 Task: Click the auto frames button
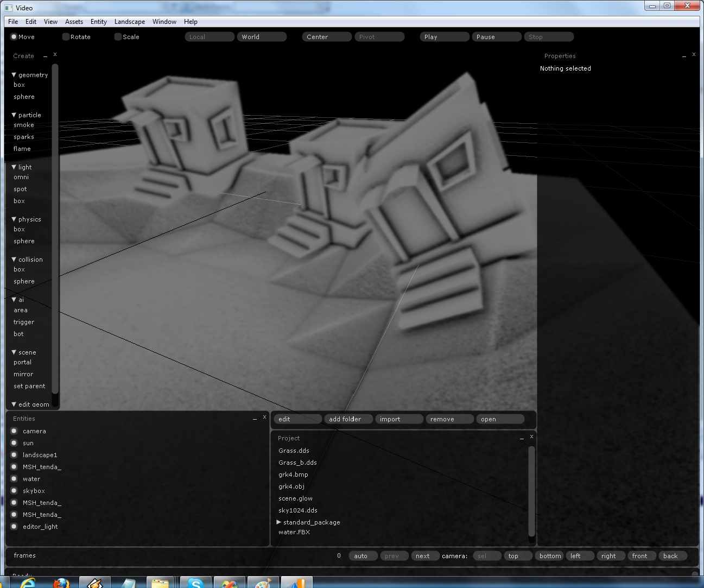click(363, 556)
